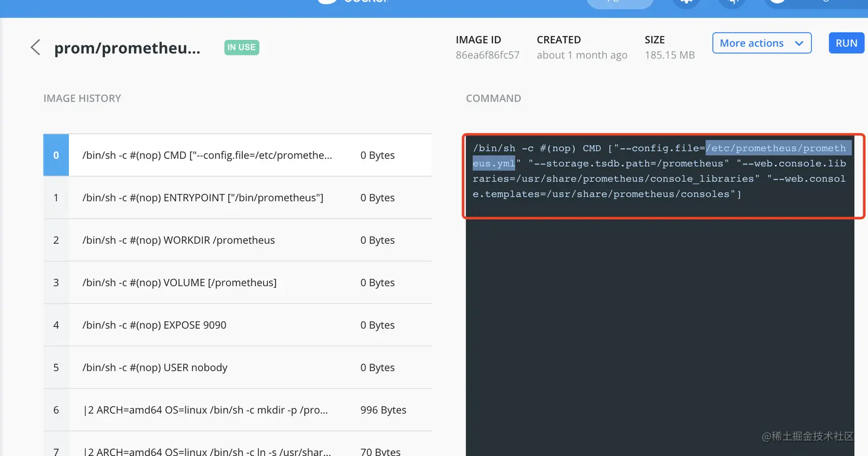Click the prom/prometheu... image title
This screenshot has width=868, height=456.
point(127,48)
